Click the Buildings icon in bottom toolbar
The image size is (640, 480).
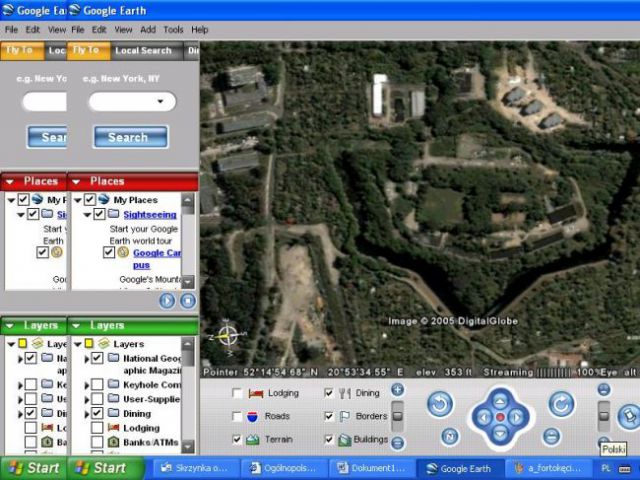point(345,440)
